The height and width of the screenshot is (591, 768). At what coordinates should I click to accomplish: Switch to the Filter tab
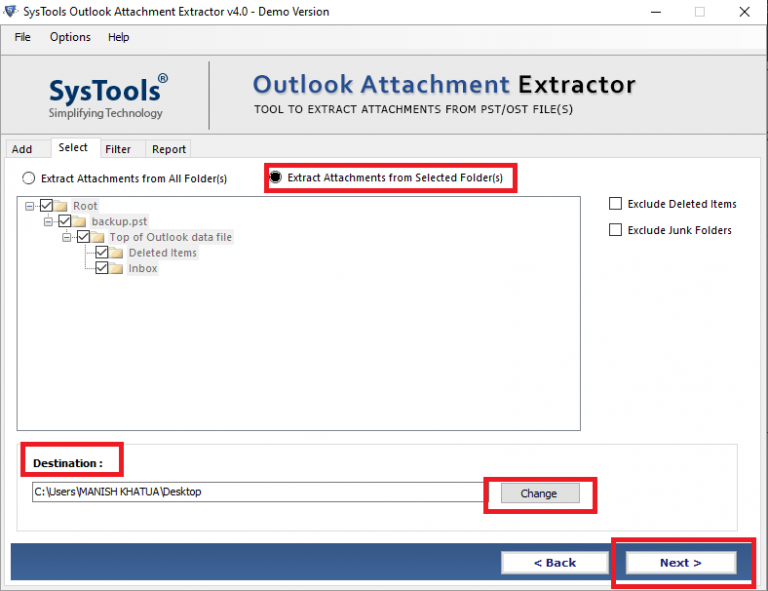118,149
